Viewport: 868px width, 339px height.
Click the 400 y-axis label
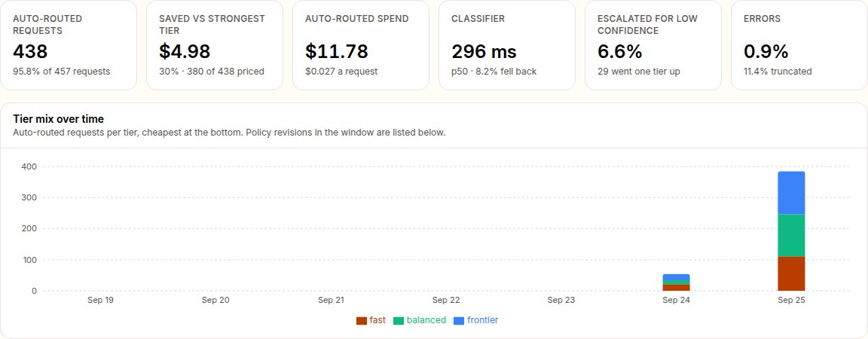coord(29,166)
